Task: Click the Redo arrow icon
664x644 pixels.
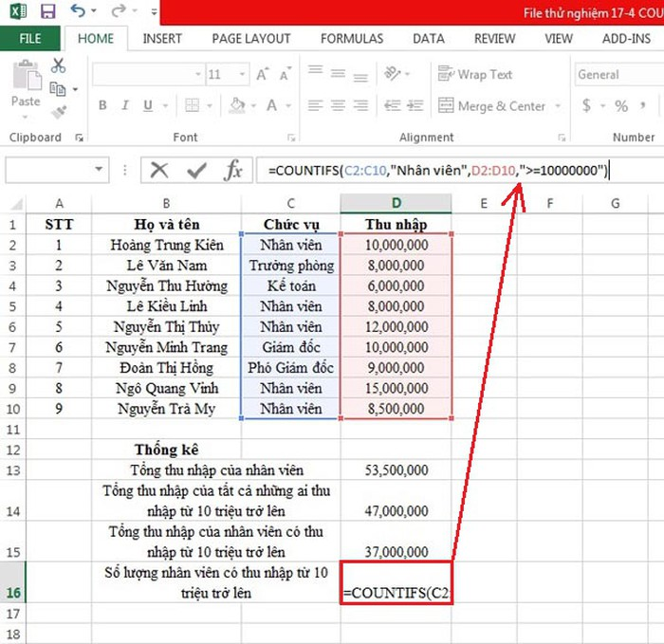Action: click(x=118, y=11)
